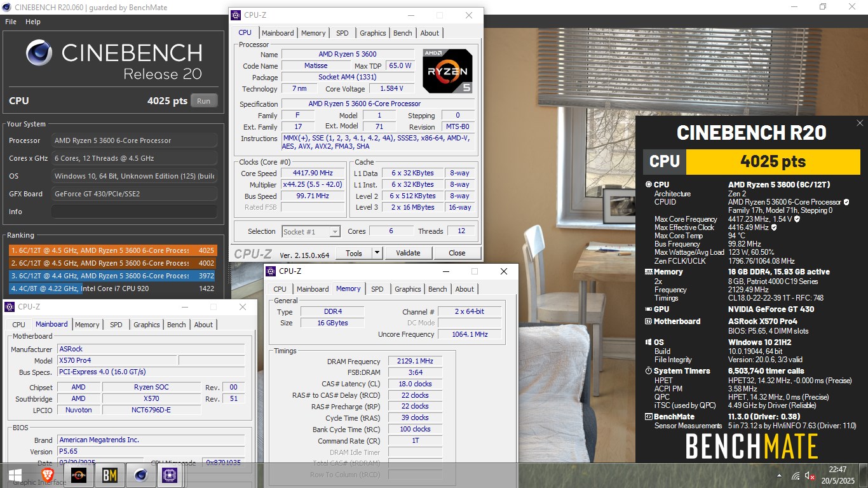Screen dimensions: 868x488
Task: Restore down the Cinebench window
Action: (823, 6)
